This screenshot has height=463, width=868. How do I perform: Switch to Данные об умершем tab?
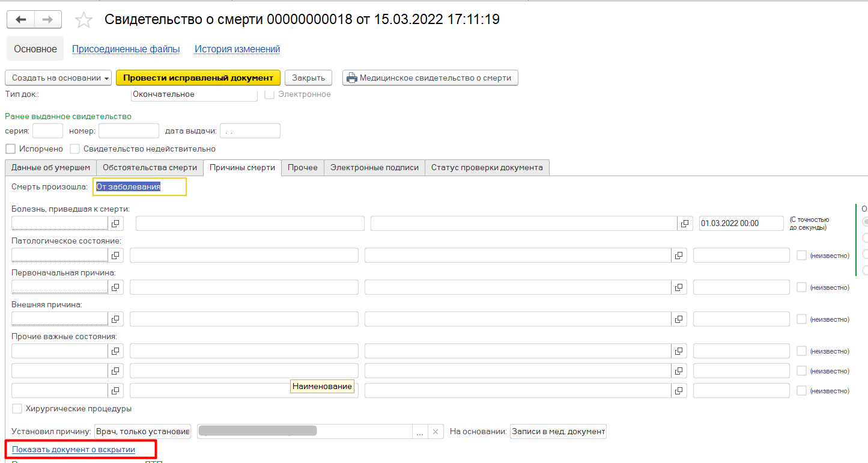[50, 167]
